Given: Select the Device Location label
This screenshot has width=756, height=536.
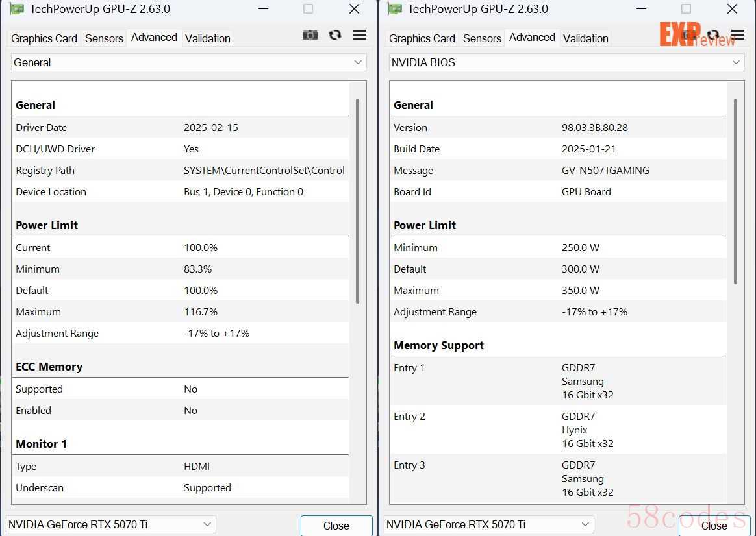Looking at the screenshot, I should tap(51, 191).
